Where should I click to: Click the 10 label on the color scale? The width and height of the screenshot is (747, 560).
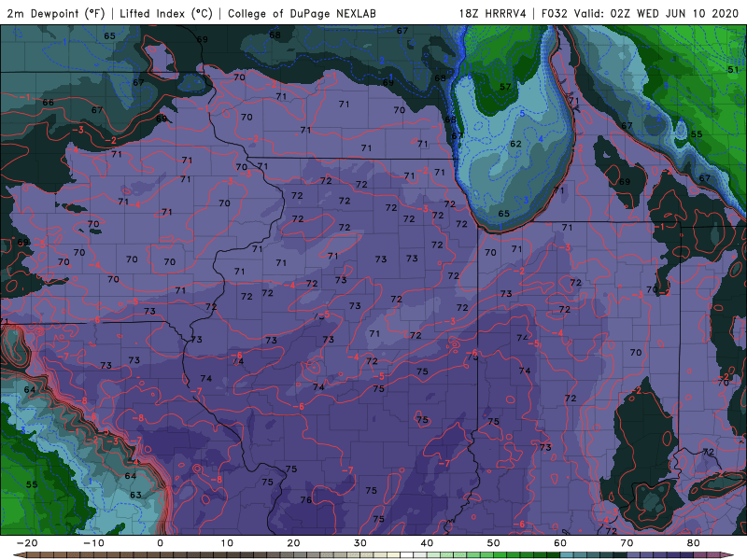pyautogui.click(x=227, y=543)
